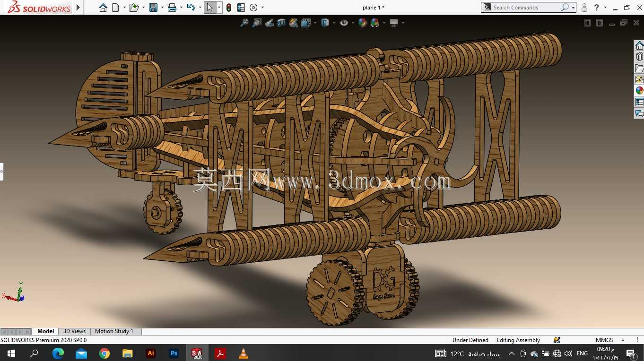The height and width of the screenshot is (361, 644).
Task: Open the Help question mark icon
Action: click(597, 8)
